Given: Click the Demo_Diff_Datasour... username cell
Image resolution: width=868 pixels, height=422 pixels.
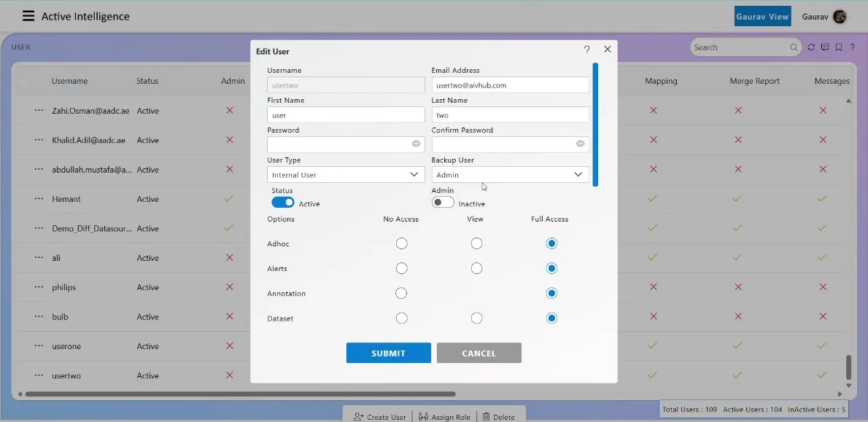Looking at the screenshot, I should [92, 228].
